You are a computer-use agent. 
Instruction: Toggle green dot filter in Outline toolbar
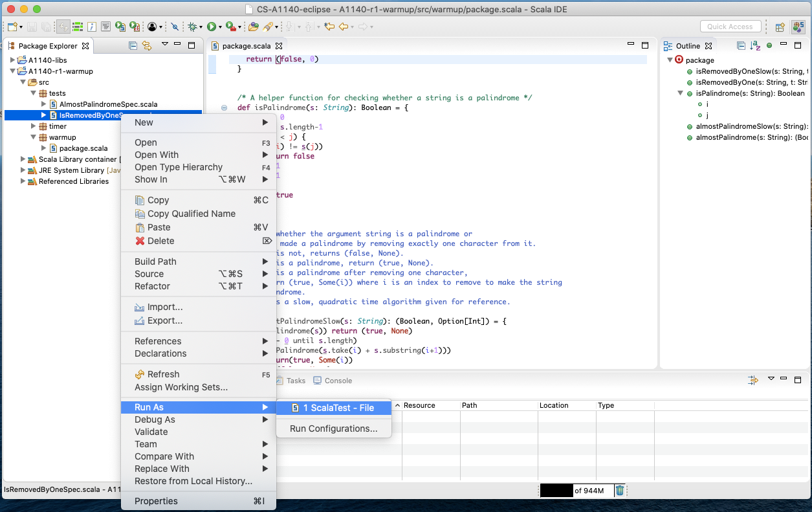(769, 45)
